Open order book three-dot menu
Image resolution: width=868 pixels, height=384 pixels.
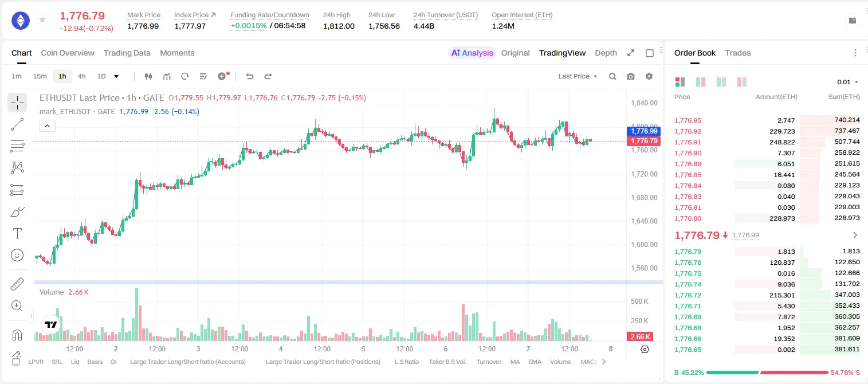click(x=855, y=53)
